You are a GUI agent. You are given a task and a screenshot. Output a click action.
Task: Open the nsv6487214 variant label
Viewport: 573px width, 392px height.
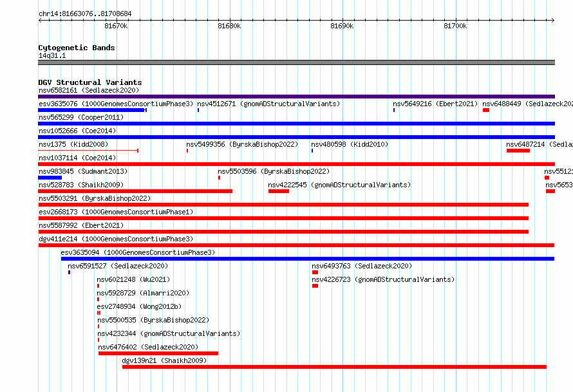[540, 144]
